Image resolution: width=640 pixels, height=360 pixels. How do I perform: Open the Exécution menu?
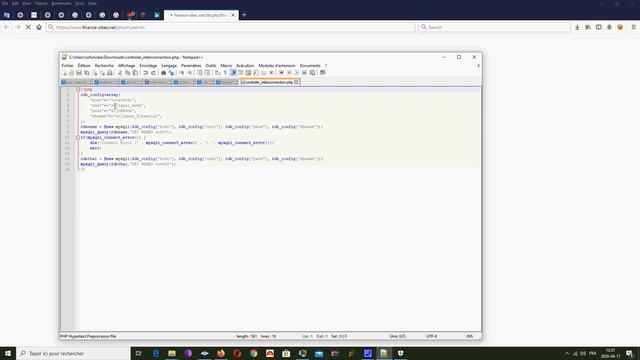point(245,66)
